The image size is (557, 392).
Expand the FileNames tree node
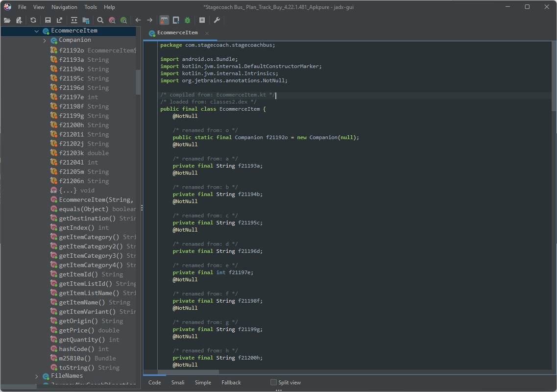[36, 376]
